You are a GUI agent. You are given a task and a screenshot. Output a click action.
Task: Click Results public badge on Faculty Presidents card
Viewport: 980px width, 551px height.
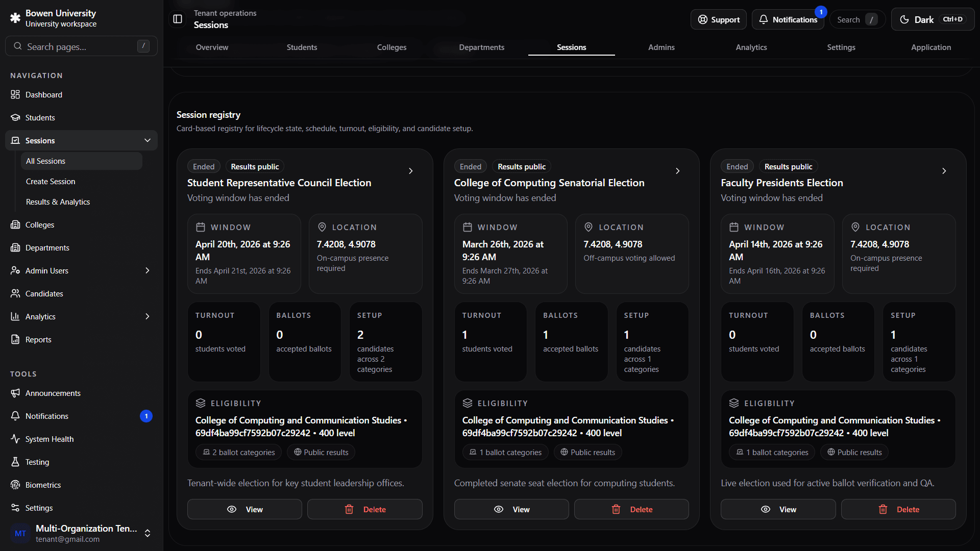(x=788, y=166)
